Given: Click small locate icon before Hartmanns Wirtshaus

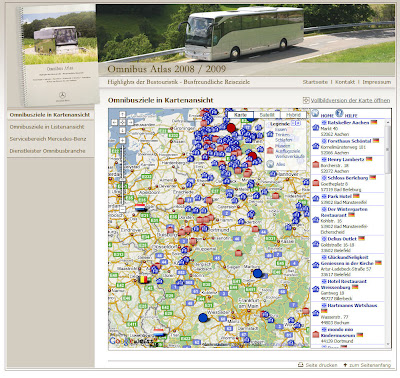Looking at the screenshot, I should tap(324, 305).
